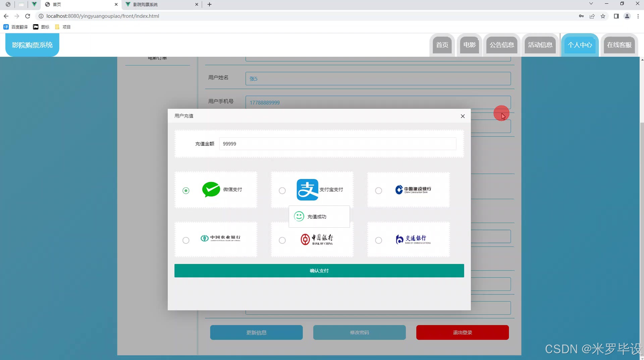Viewport: 644px width, 360px height.
Task: Close the 首页 browser tab
Action: tap(116, 4)
